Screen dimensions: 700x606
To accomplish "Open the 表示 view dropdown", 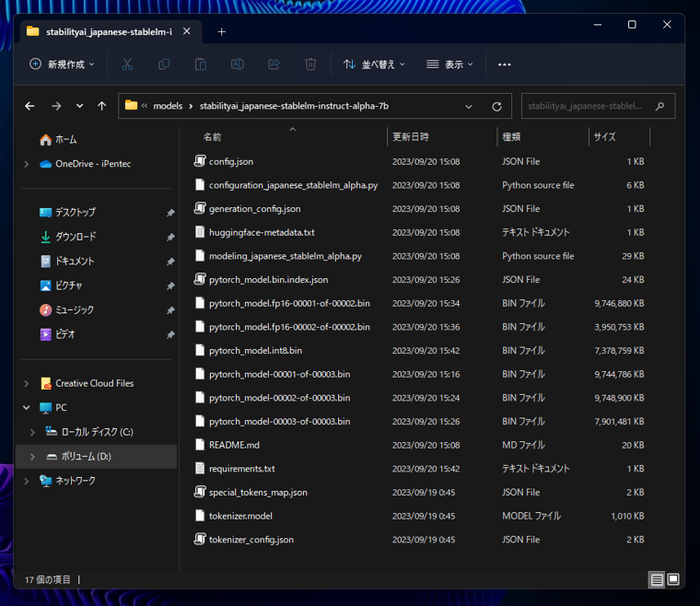I will coord(449,64).
